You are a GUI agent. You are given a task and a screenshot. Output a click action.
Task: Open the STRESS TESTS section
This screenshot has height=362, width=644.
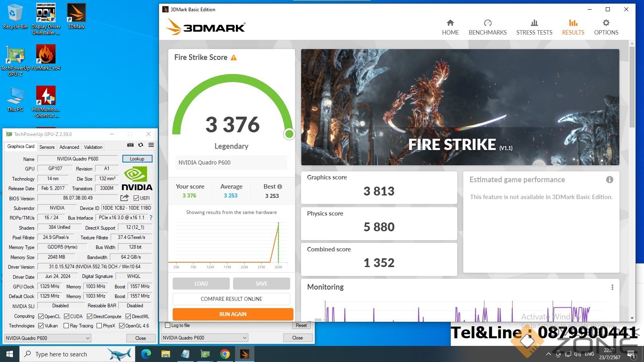(x=534, y=27)
